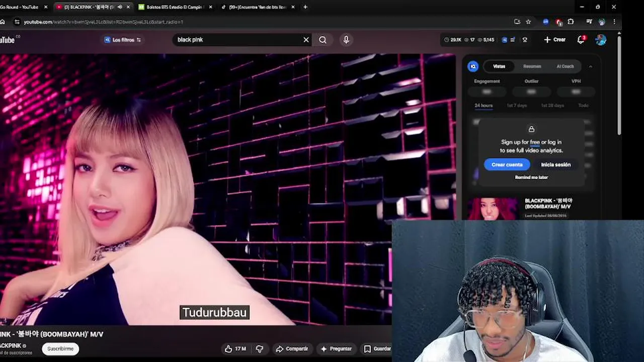Screen dimensions: 644x362
Task: Click the IQ logo in analytics panel
Action: click(x=473, y=66)
